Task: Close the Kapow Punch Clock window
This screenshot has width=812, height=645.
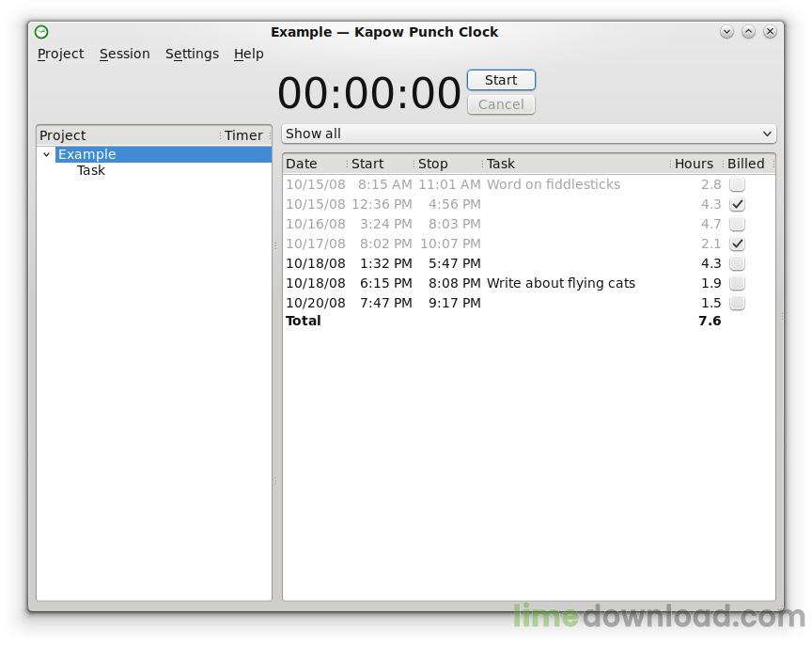Action: pyautogui.click(x=770, y=32)
